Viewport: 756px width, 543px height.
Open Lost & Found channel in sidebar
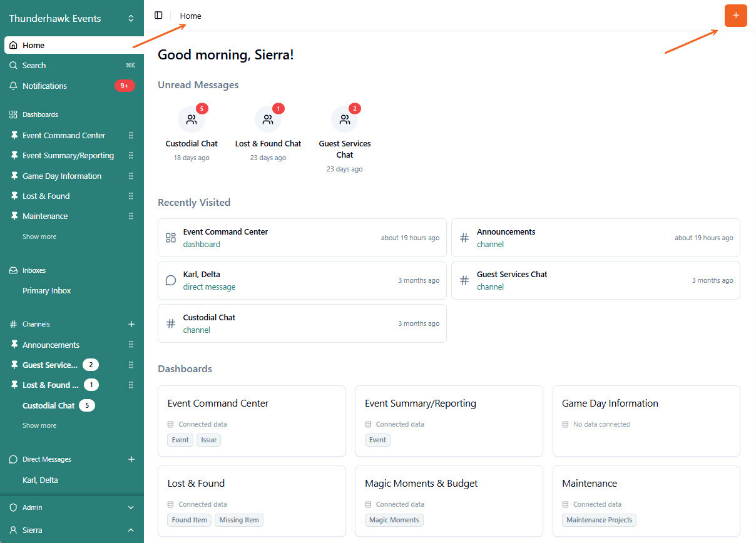tap(51, 385)
